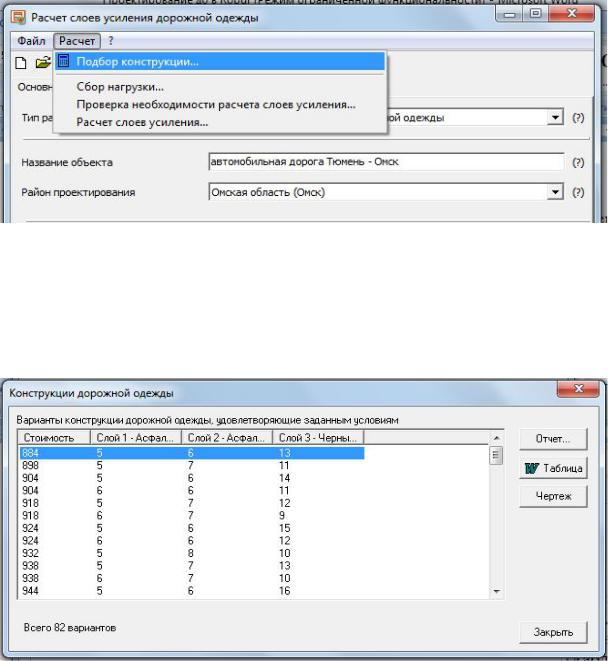The image size is (608, 661).
Task: Close the Конструкции дорожной одежды dialog
Action: (578, 389)
